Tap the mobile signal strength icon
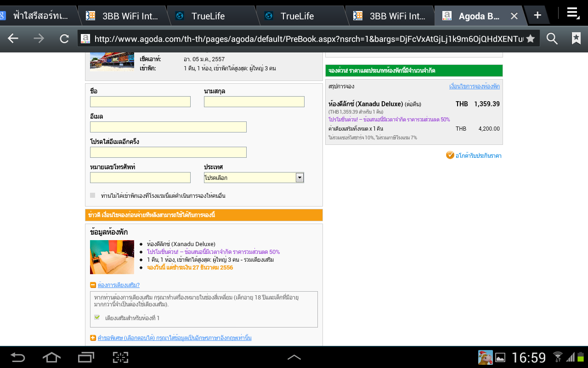This screenshot has height=368, width=588. [570, 357]
